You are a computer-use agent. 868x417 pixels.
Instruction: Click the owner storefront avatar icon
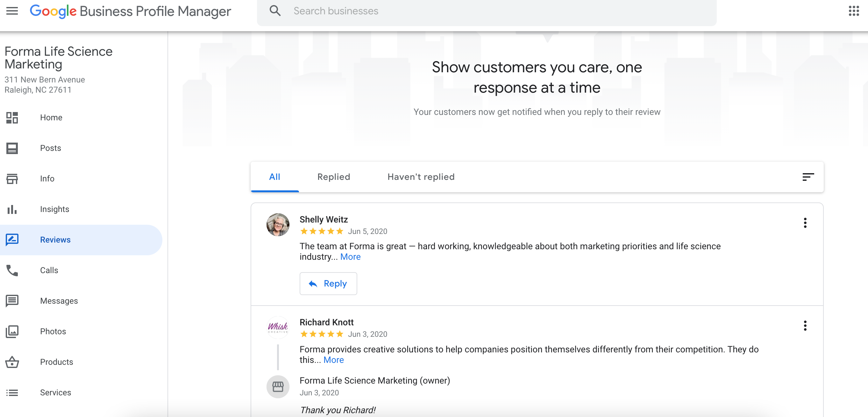[x=278, y=387]
